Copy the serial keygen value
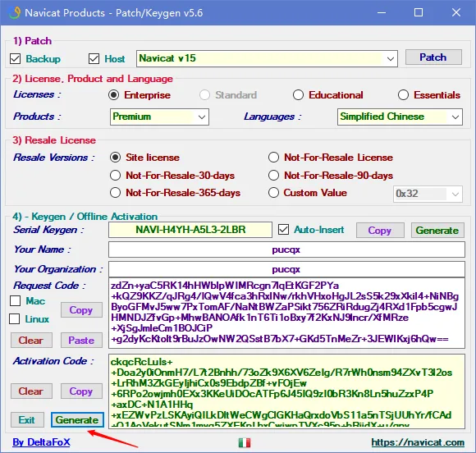The image size is (476, 453). tap(380, 230)
